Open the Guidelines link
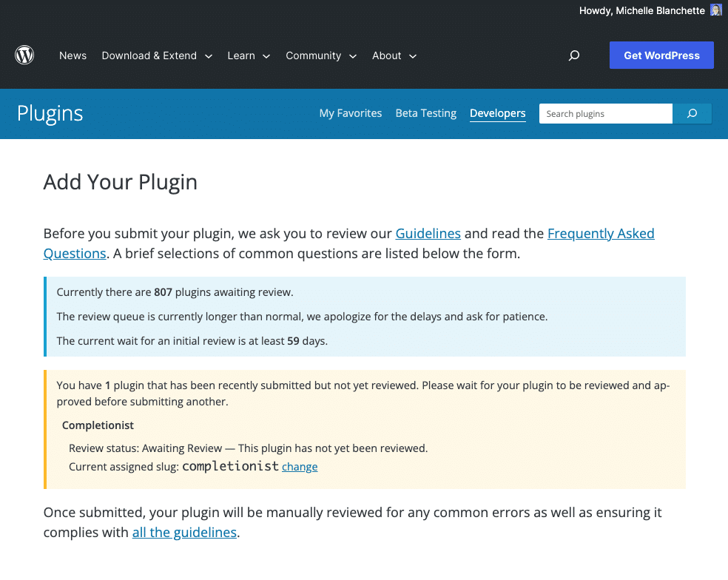Screen dimensions: 728x580 pos(428,233)
